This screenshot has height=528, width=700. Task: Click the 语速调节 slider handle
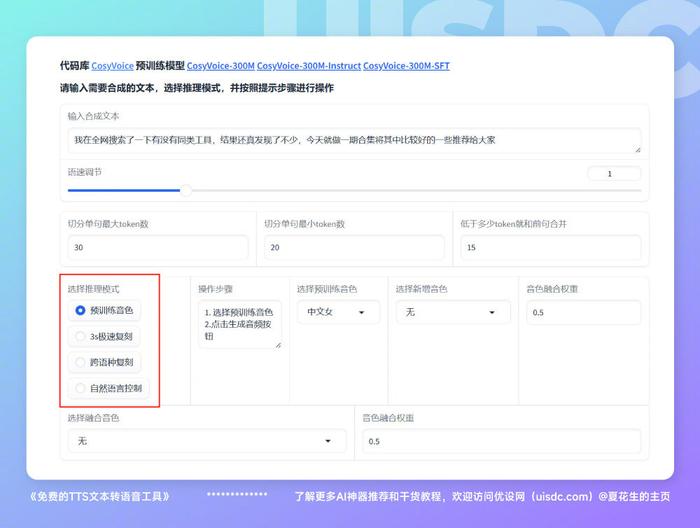coord(186,191)
